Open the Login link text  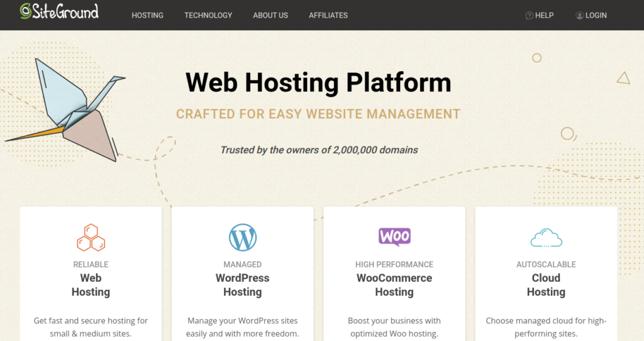(x=596, y=15)
